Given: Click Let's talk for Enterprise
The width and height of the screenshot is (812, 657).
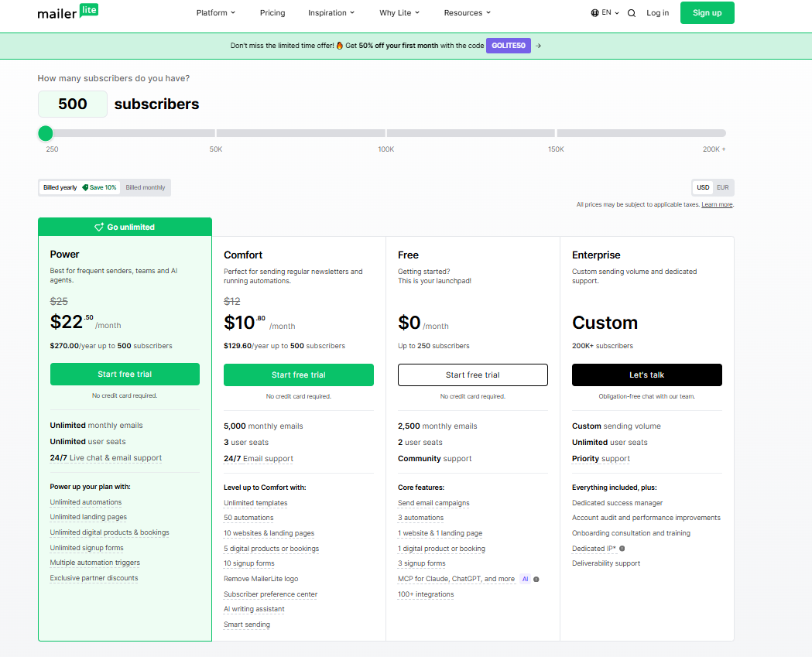Looking at the screenshot, I should [x=647, y=375].
